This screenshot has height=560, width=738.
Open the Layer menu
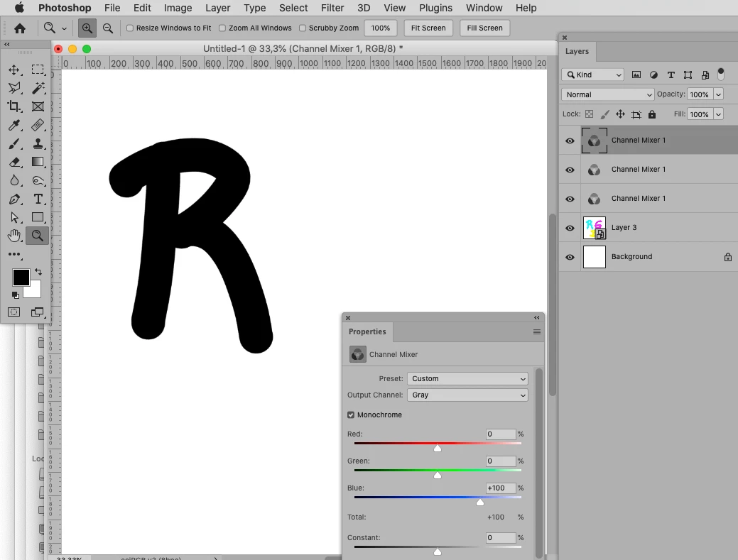(x=217, y=8)
